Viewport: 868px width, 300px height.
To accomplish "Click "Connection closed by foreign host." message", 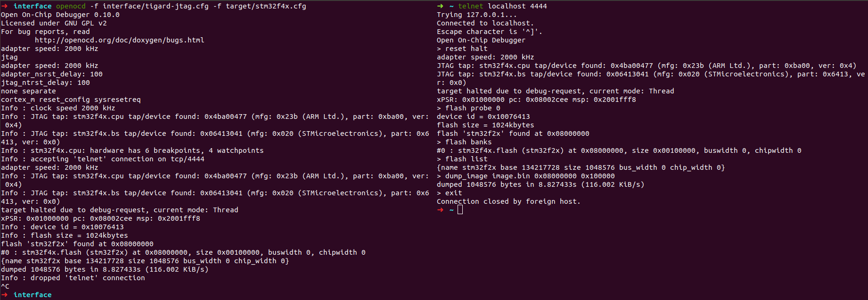I will tap(508, 201).
